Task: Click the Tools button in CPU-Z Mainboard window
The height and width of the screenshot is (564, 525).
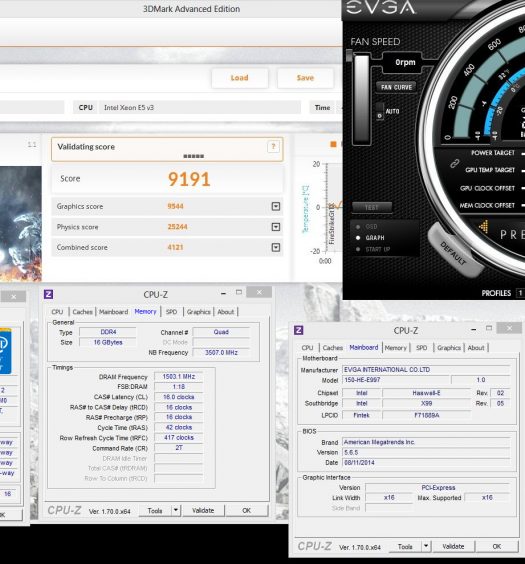Action: (x=405, y=546)
